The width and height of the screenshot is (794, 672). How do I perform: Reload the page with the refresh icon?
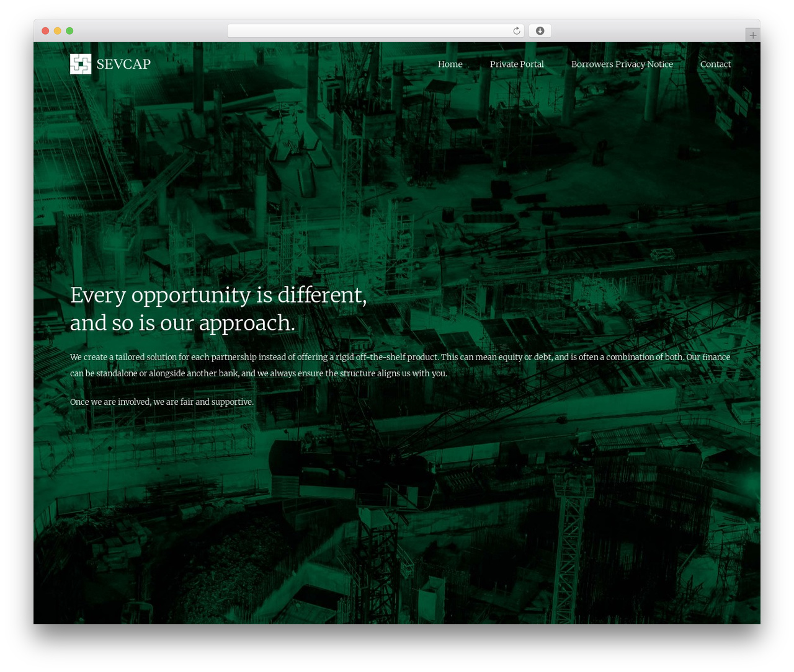coord(516,31)
